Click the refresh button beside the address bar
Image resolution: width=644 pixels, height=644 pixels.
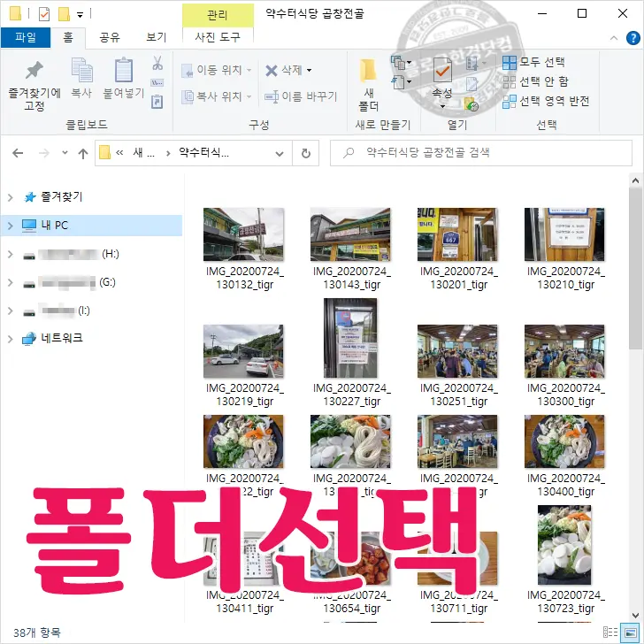click(305, 153)
